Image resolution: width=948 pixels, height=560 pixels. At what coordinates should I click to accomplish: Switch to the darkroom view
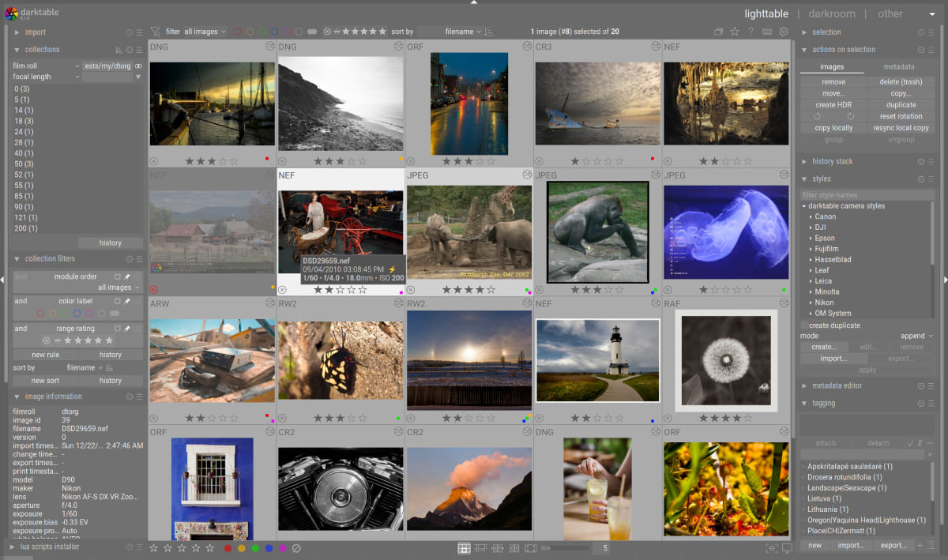831,13
